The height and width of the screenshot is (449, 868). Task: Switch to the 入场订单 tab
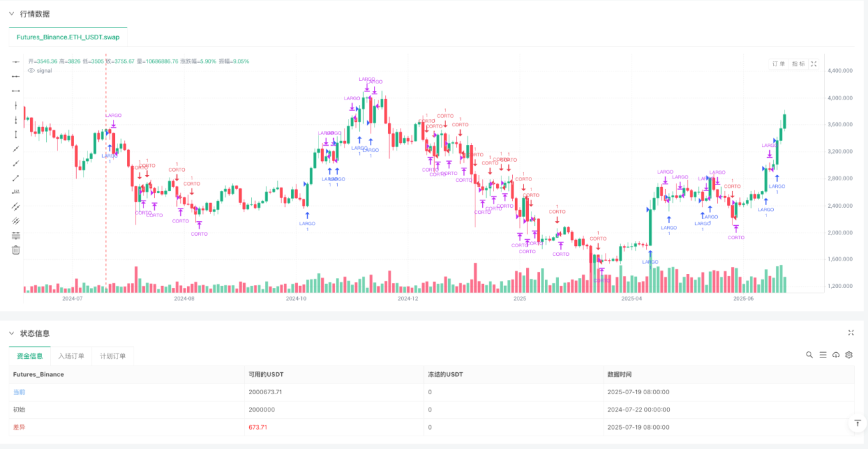(71, 356)
